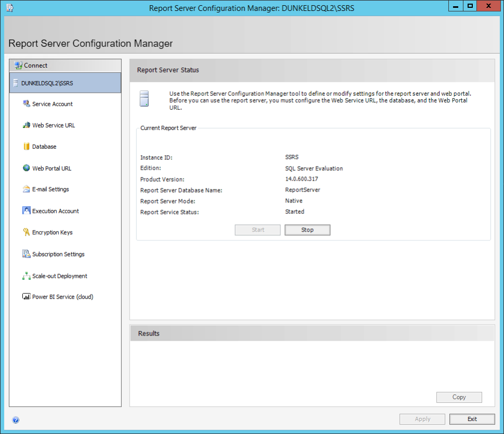The image size is (504, 434).
Task: Click the Edition: label
Action: click(x=150, y=168)
